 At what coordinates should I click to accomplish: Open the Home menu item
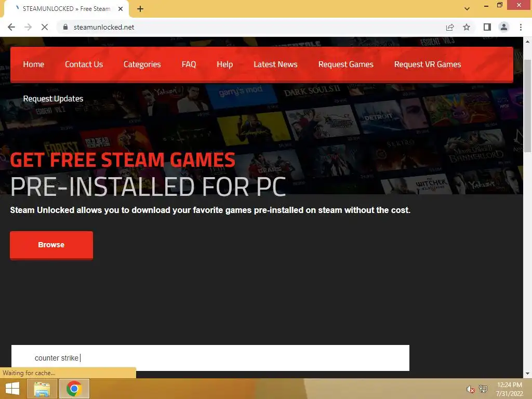(x=34, y=64)
